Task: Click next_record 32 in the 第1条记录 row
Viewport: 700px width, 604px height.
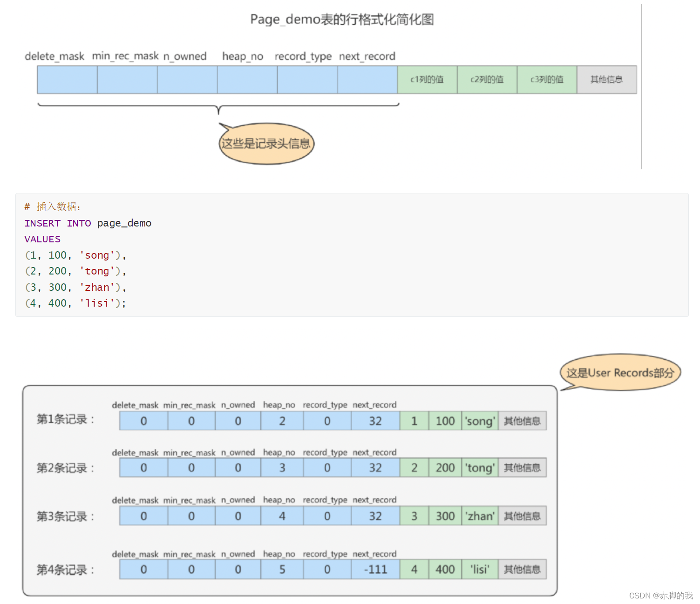Action: (x=375, y=421)
